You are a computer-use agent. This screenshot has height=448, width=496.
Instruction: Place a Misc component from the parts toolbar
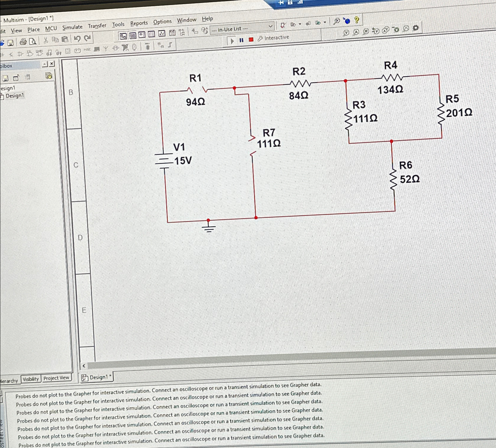coord(87,50)
